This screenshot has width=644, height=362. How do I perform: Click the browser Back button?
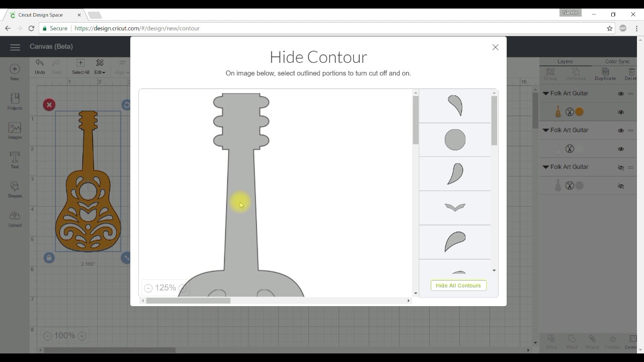coord(8,29)
